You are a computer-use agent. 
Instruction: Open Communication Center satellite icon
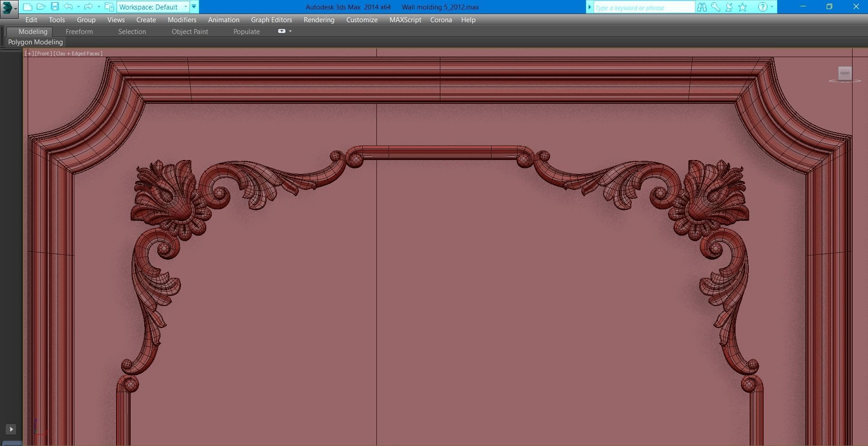(729, 7)
